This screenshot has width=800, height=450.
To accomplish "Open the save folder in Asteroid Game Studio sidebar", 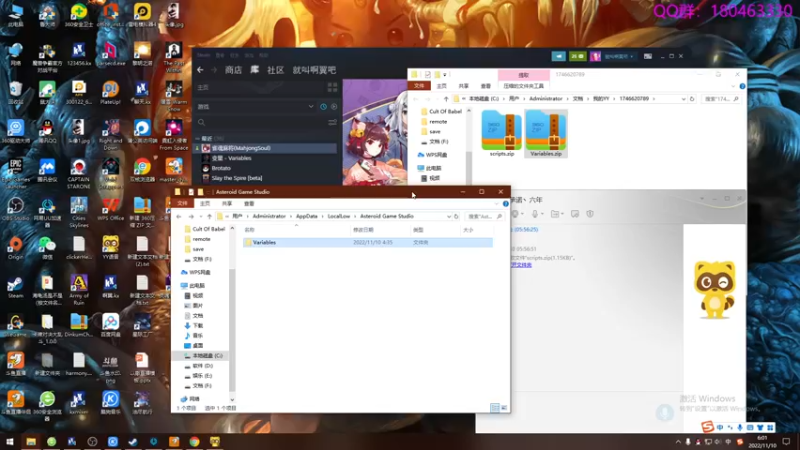I will (x=198, y=249).
